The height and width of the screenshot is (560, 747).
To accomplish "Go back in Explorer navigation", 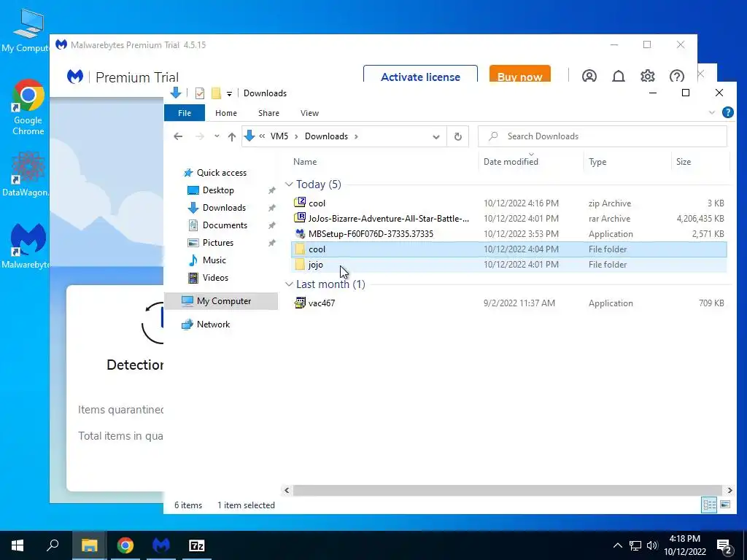I will 178,136.
